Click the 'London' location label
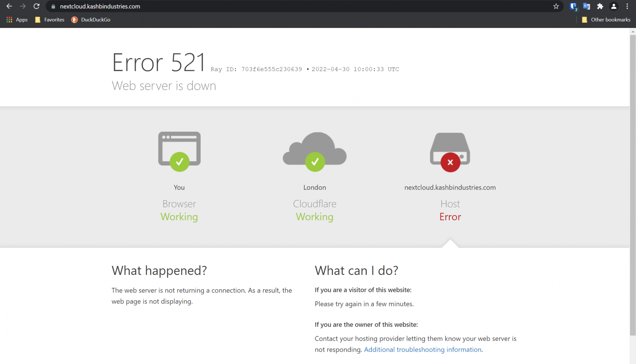The height and width of the screenshot is (364, 636). tap(315, 187)
